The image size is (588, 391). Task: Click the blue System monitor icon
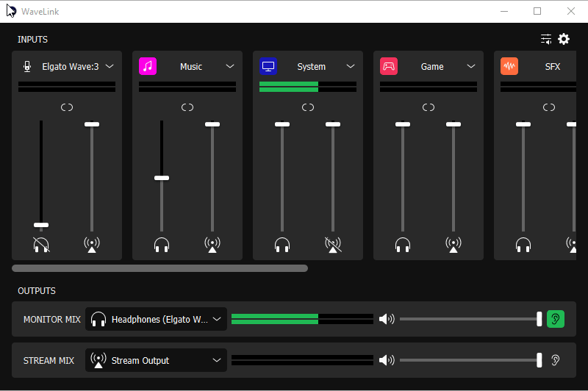pyautogui.click(x=268, y=66)
